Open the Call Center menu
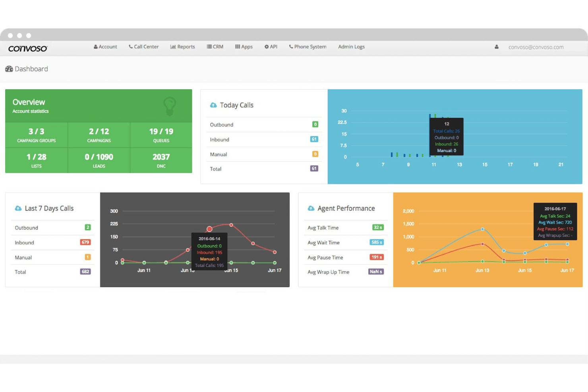The image size is (588, 392). point(144,46)
